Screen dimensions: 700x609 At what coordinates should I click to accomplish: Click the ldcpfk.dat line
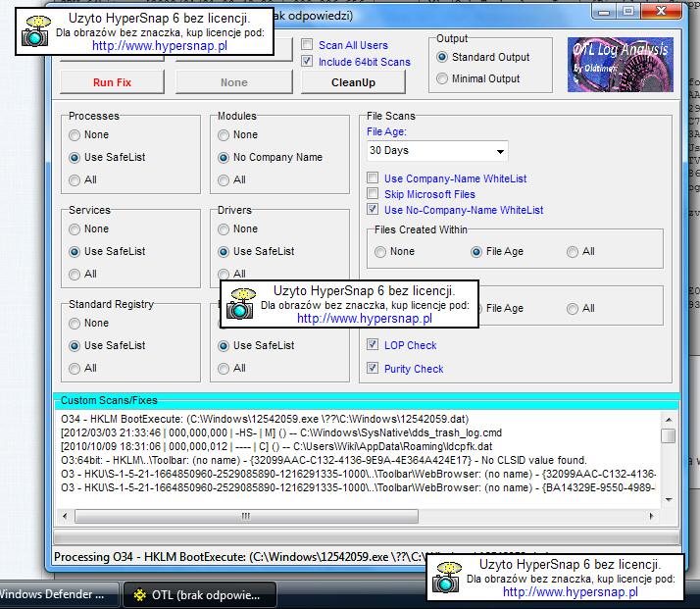276,446
